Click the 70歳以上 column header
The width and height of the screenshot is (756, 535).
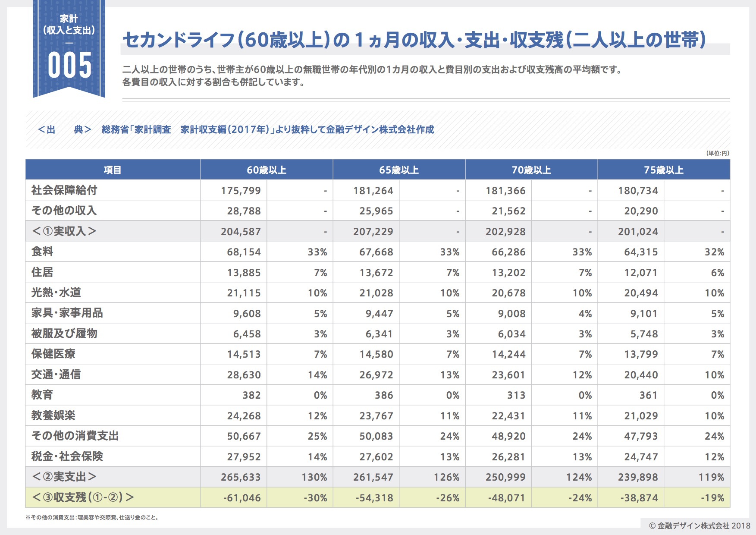[x=531, y=170]
